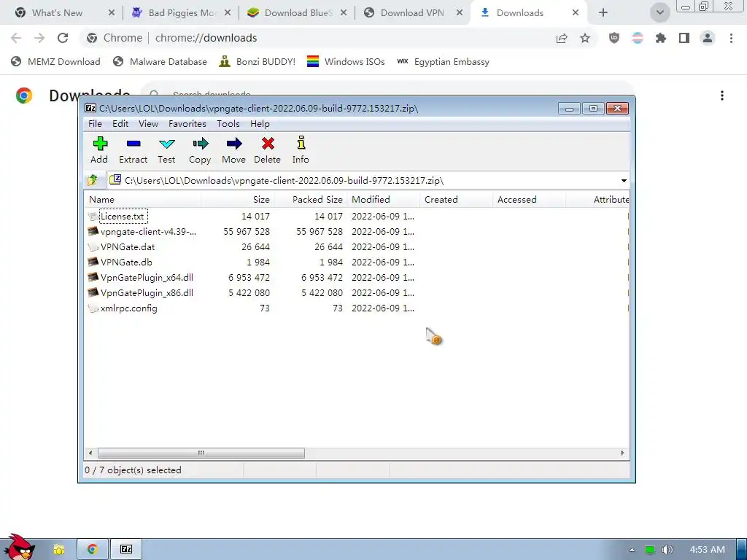This screenshot has width=747, height=560.
Task: Open the Favorites menu
Action: [x=187, y=124]
